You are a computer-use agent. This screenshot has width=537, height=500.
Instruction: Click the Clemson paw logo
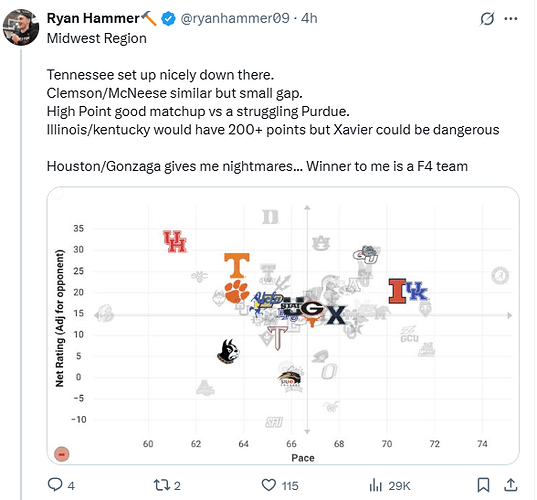[236, 291]
